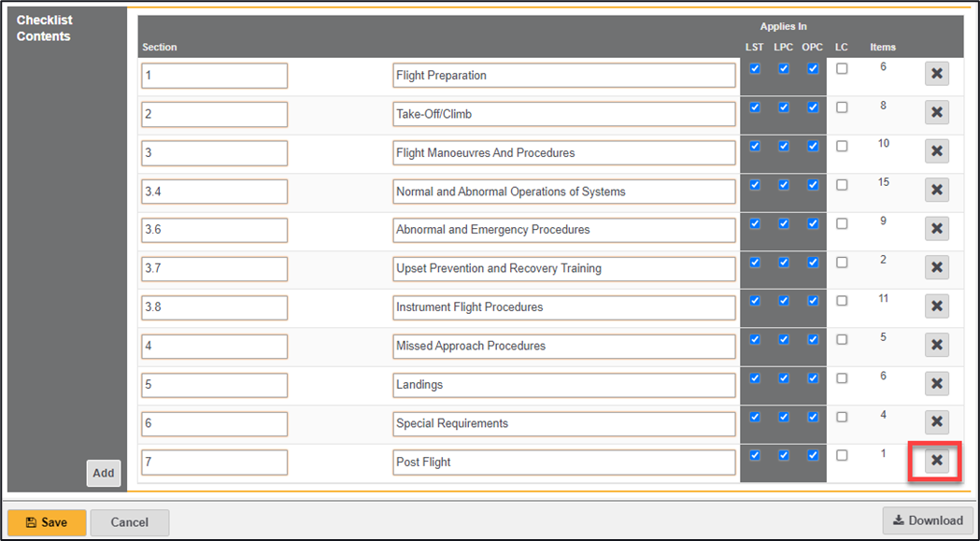Remove the Landings section row
Screen dimensions: 980x541
pos(936,383)
